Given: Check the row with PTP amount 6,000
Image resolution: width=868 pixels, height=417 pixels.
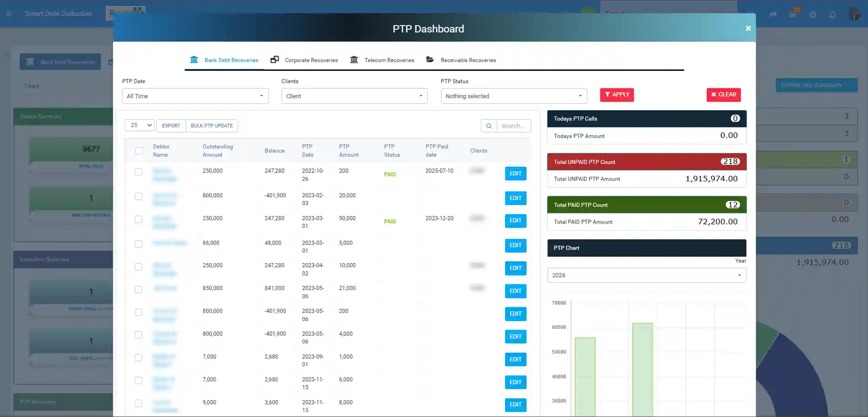Looking at the screenshot, I should pos(138,380).
